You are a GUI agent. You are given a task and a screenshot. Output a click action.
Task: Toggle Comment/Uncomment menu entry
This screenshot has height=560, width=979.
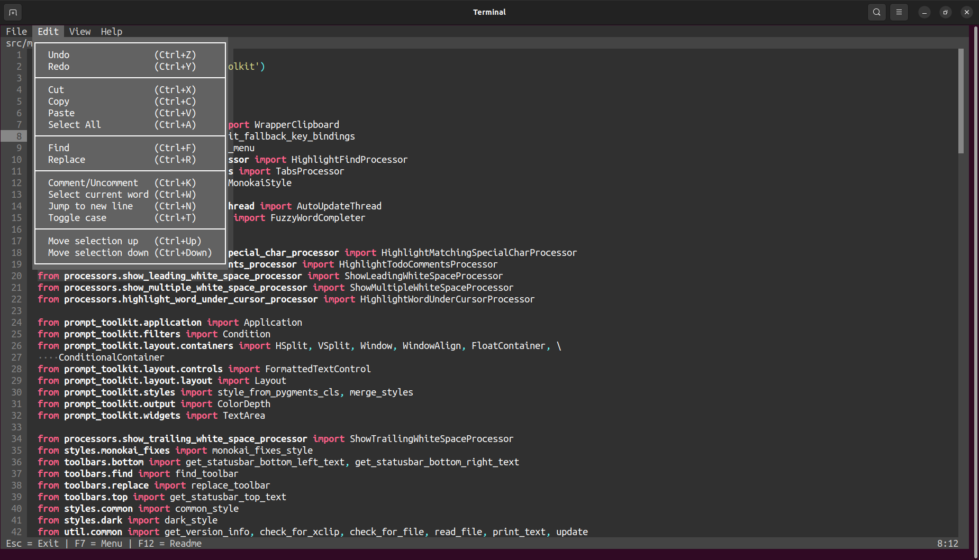point(93,183)
